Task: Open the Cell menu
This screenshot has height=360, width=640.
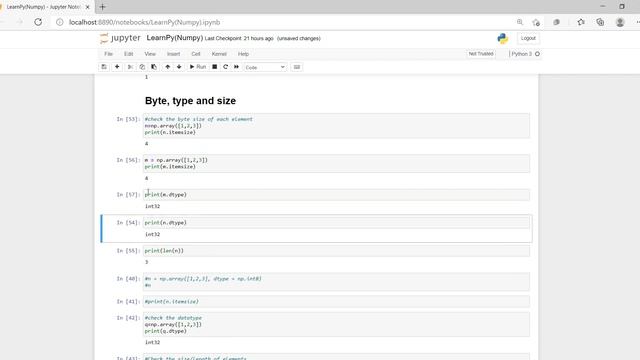Action: coord(196,54)
